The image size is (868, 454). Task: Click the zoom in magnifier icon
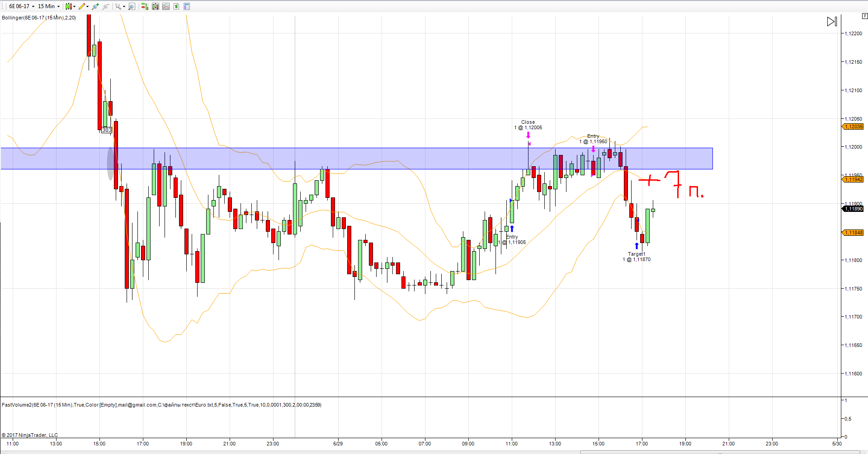(95, 6)
